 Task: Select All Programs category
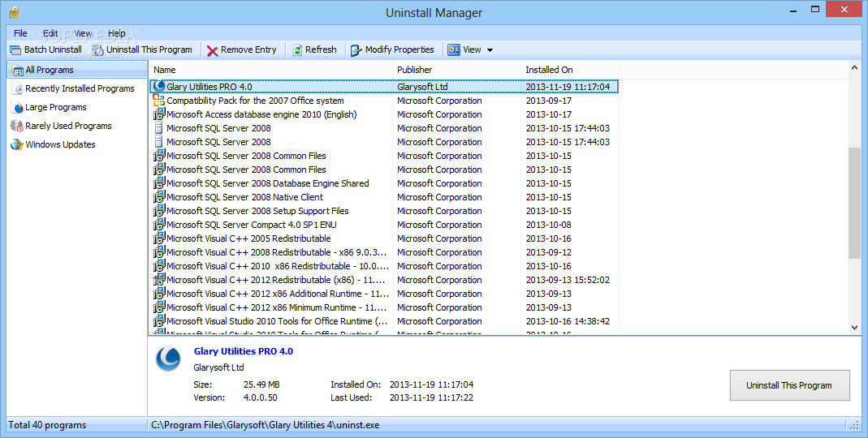coord(77,70)
